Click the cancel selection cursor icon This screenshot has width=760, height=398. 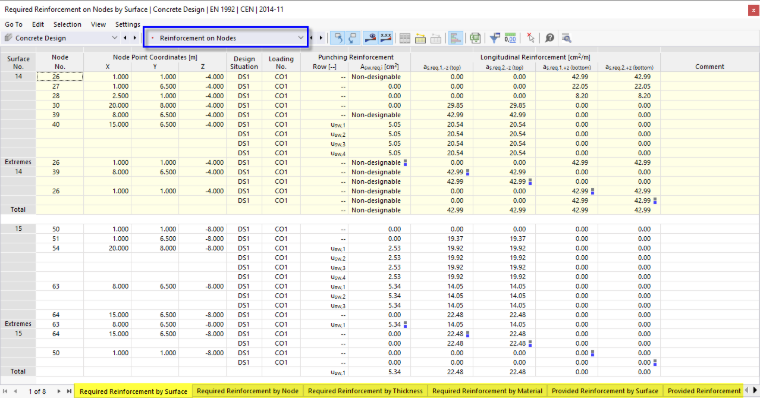point(531,38)
